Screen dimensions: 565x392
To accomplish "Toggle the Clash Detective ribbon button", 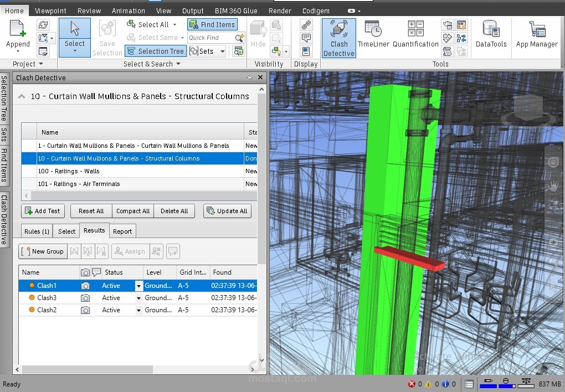I will click(338, 38).
